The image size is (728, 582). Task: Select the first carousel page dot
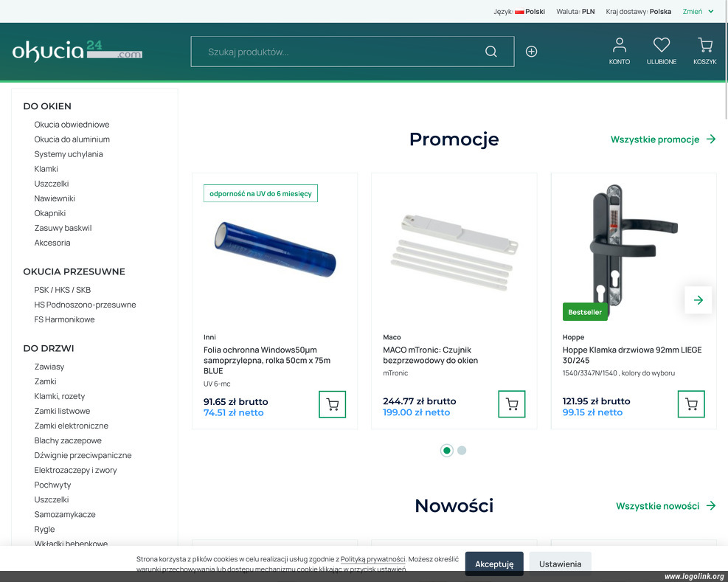pyautogui.click(x=446, y=451)
